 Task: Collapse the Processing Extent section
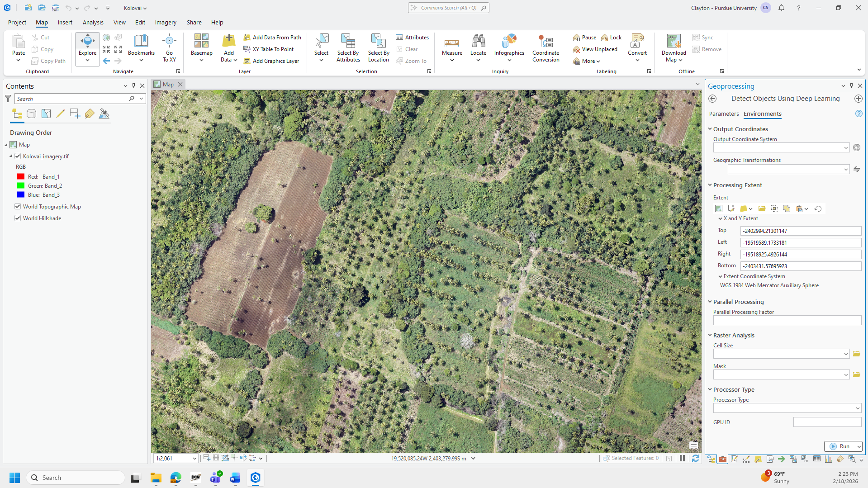point(710,185)
